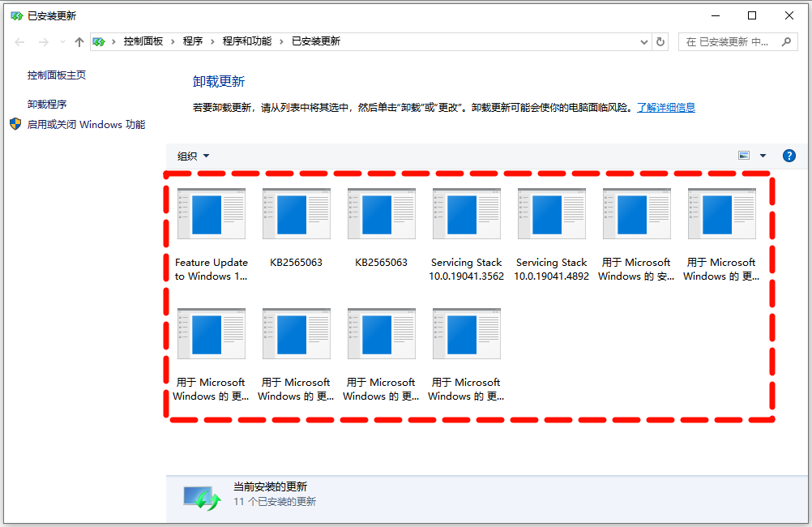
Task: Click the address bar location icon
Action: tap(99, 41)
